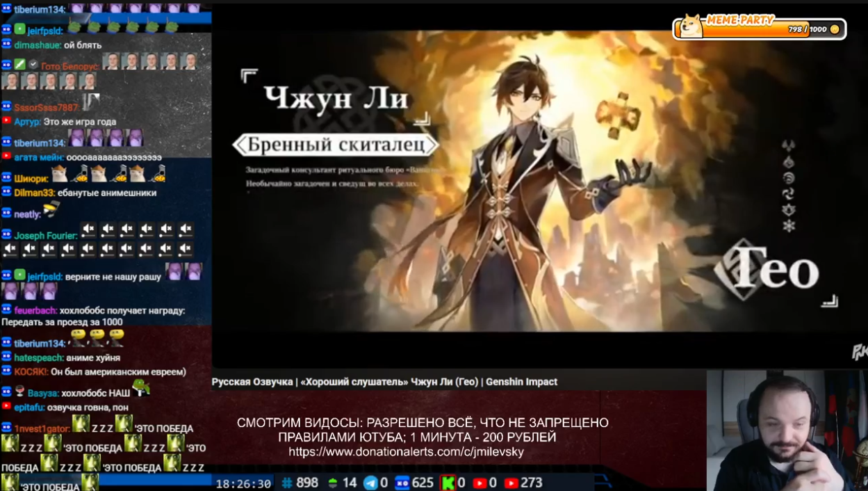Image resolution: width=868 pixels, height=491 pixels.
Task: Click the Чжун Ли name title
Action: [336, 98]
